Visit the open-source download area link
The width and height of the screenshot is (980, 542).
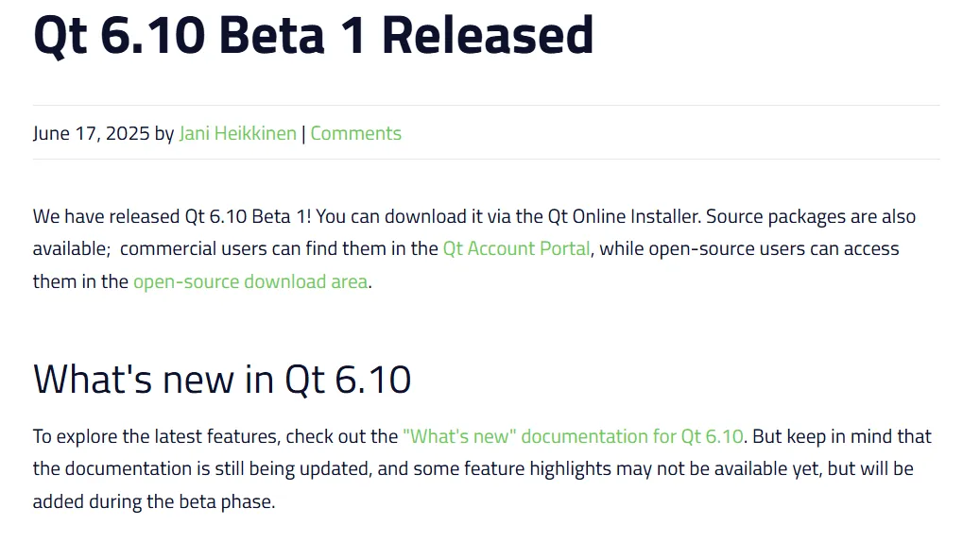[x=249, y=281]
